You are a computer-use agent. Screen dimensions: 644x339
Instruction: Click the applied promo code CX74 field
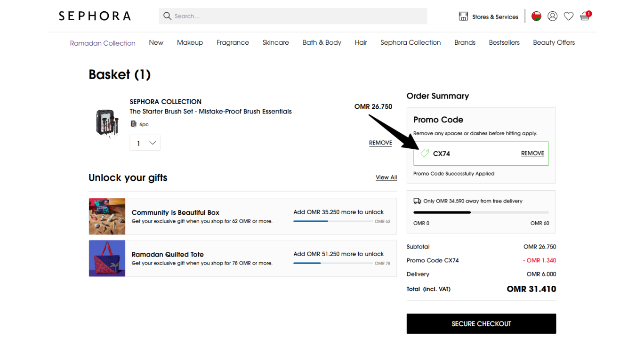[x=481, y=153]
